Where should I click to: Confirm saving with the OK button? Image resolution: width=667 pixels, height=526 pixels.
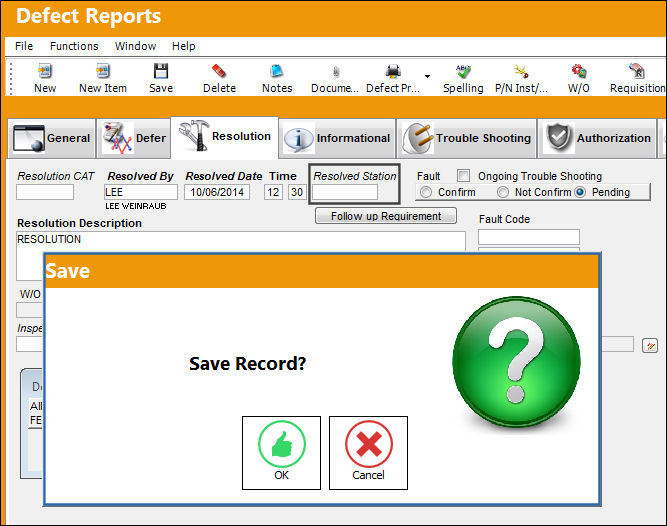coord(281,453)
